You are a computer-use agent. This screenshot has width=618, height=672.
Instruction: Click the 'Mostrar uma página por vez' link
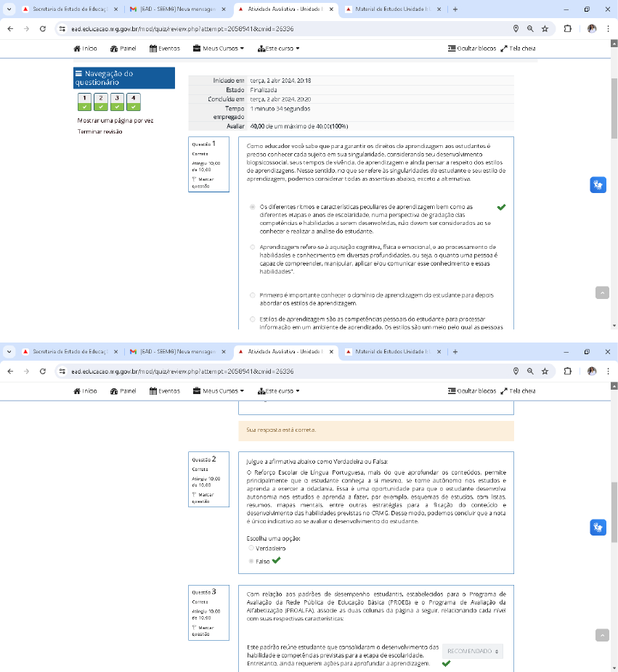pyautogui.click(x=115, y=120)
